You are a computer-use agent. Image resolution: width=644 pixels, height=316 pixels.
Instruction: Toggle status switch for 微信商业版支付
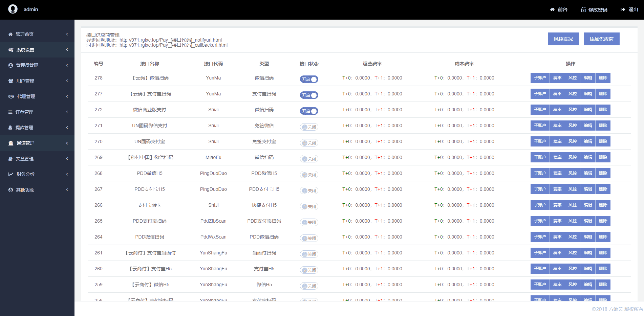[309, 111]
